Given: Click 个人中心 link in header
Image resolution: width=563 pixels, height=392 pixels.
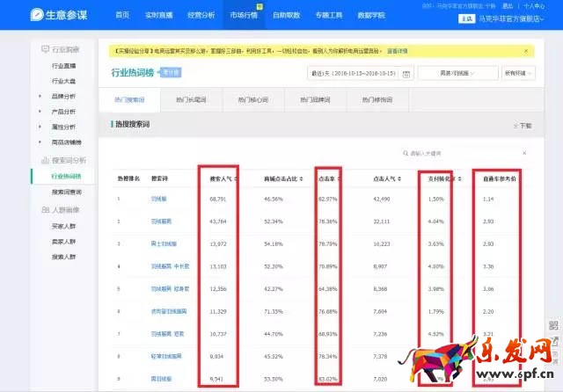Looking at the screenshot, I should pyautogui.click(x=534, y=6).
